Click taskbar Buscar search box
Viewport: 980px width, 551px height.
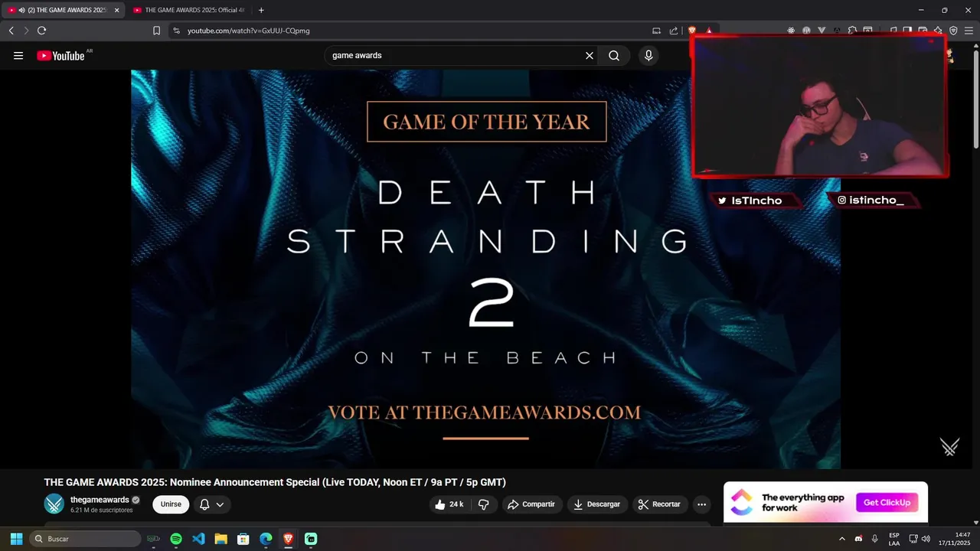(x=86, y=539)
